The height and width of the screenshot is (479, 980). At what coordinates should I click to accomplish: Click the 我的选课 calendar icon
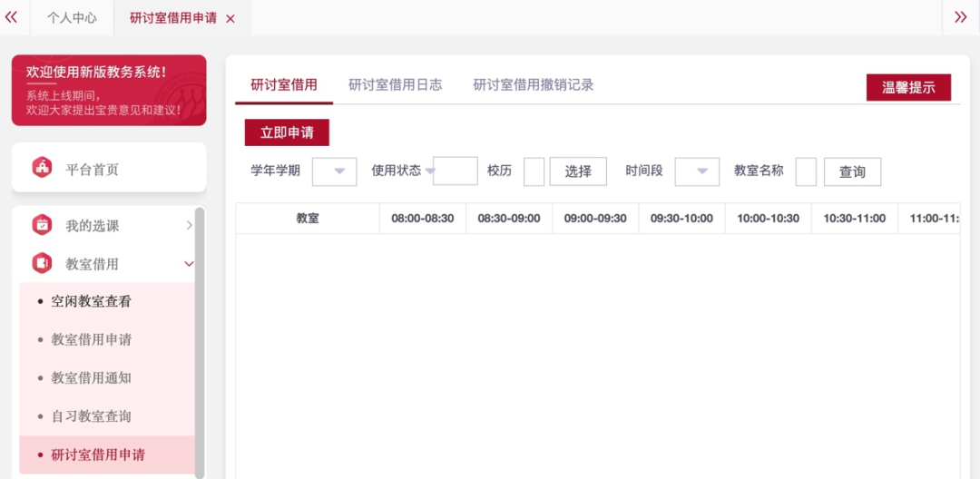pos(42,225)
